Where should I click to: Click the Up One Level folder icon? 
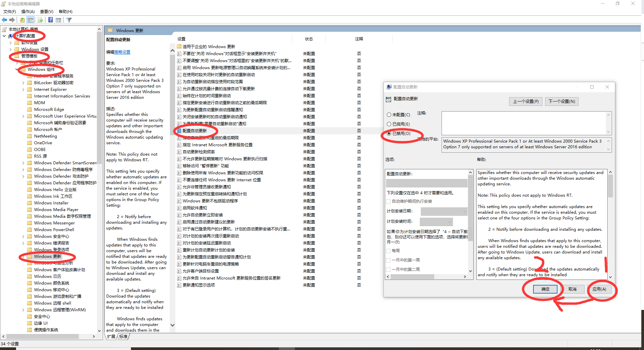[22, 20]
